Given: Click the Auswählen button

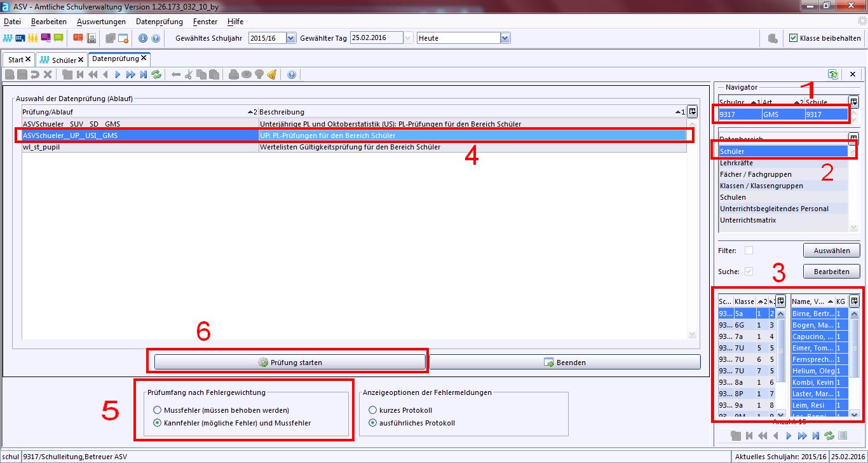Looking at the screenshot, I should 832,250.
